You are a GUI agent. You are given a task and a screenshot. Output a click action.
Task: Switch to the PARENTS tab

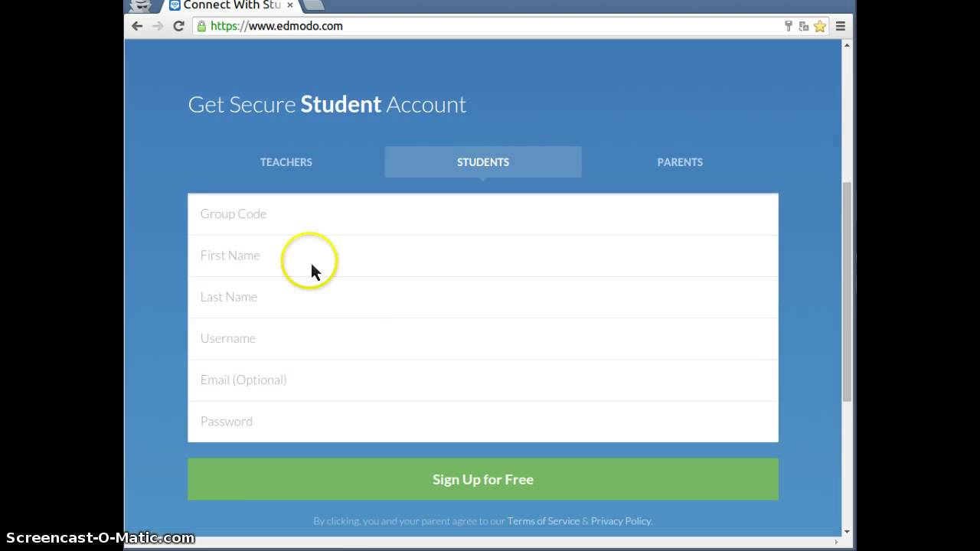680,162
